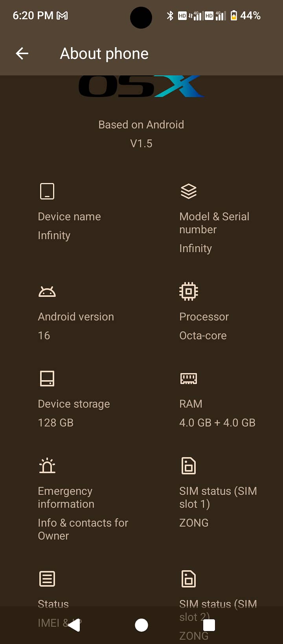The image size is (283, 644).
Task: Open the Device name Infinity entry
Action: tap(70, 226)
